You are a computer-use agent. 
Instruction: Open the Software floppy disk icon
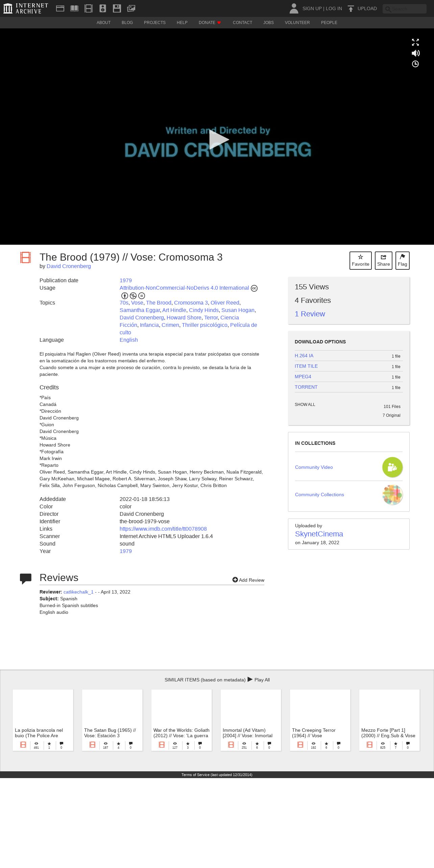(x=117, y=8)
